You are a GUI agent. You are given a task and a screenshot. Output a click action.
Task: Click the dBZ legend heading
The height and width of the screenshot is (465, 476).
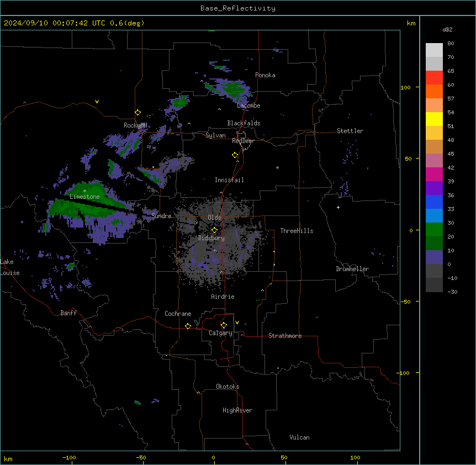click(x=447, y=29)
